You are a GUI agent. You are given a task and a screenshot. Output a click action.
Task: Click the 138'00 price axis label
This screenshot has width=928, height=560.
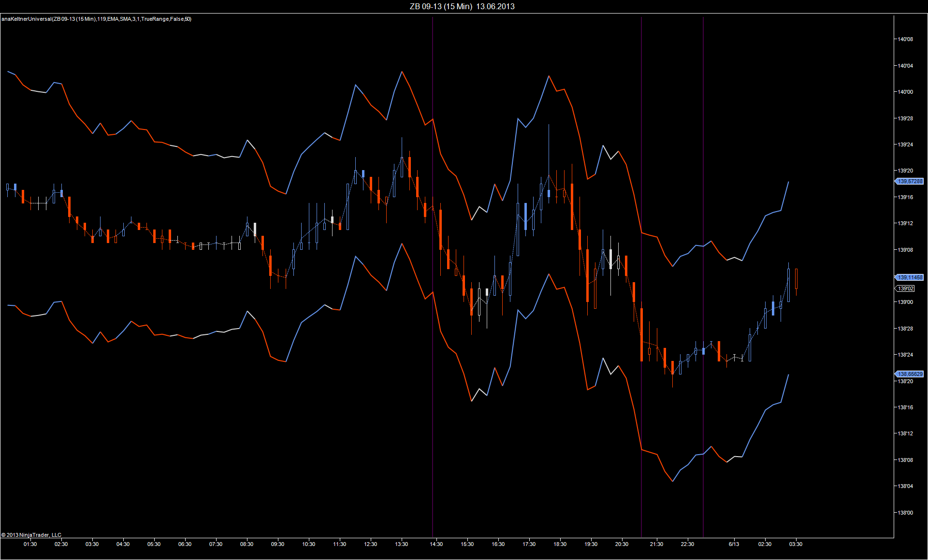[905, 513]
